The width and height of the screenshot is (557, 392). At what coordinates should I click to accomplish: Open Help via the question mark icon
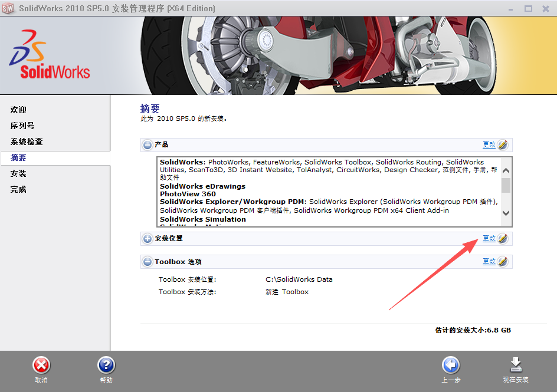pos(106,365)
